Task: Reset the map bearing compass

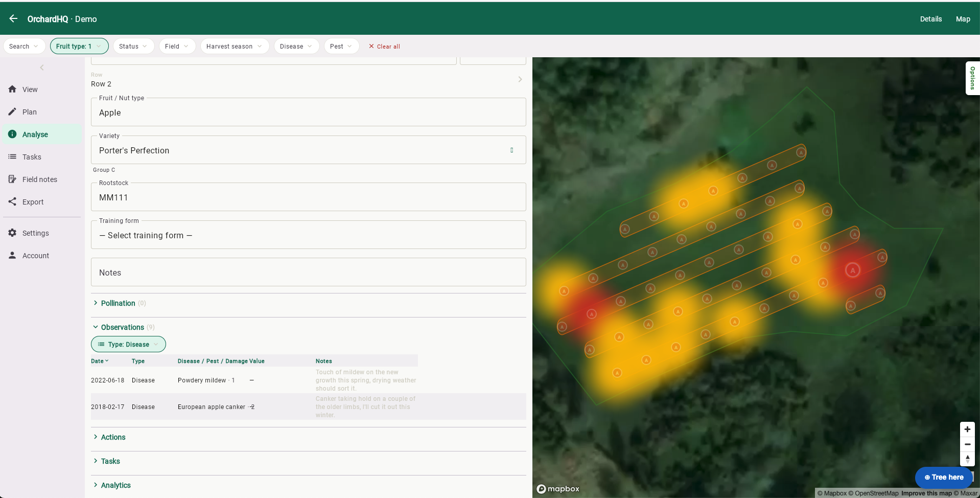Action: click(x=967, y=459)
